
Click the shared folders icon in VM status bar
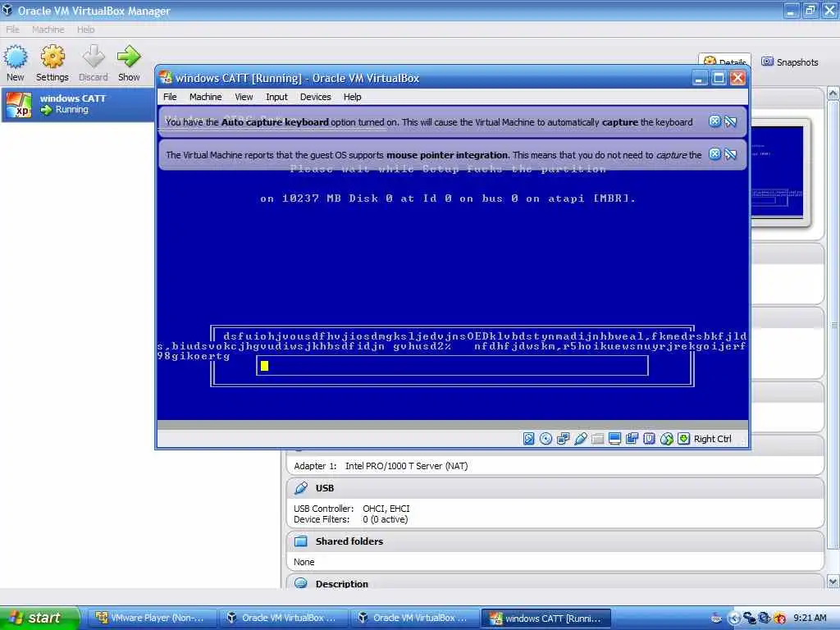(x=597, y=439)
